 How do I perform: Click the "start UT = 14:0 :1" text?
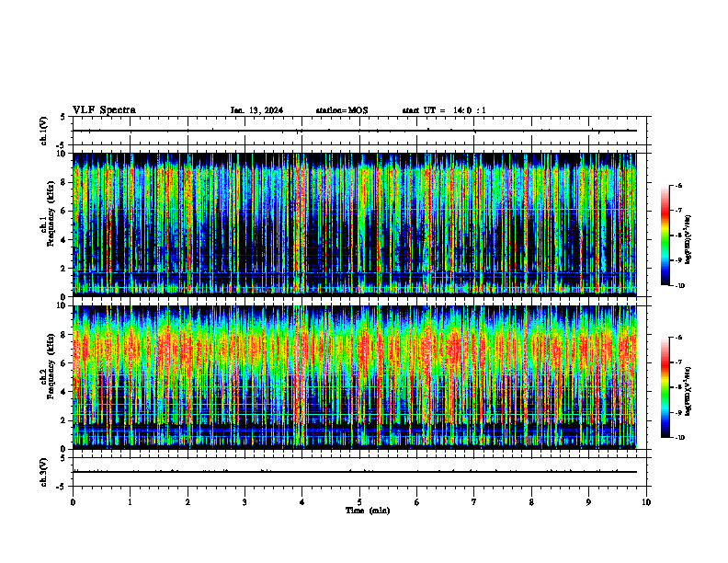coord(444,110)
